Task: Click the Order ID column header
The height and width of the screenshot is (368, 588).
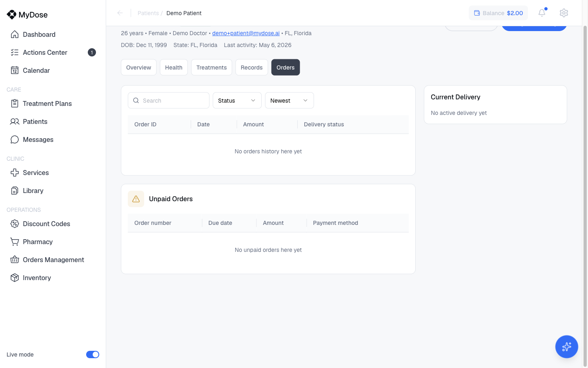Action: (x=145, y=124)
